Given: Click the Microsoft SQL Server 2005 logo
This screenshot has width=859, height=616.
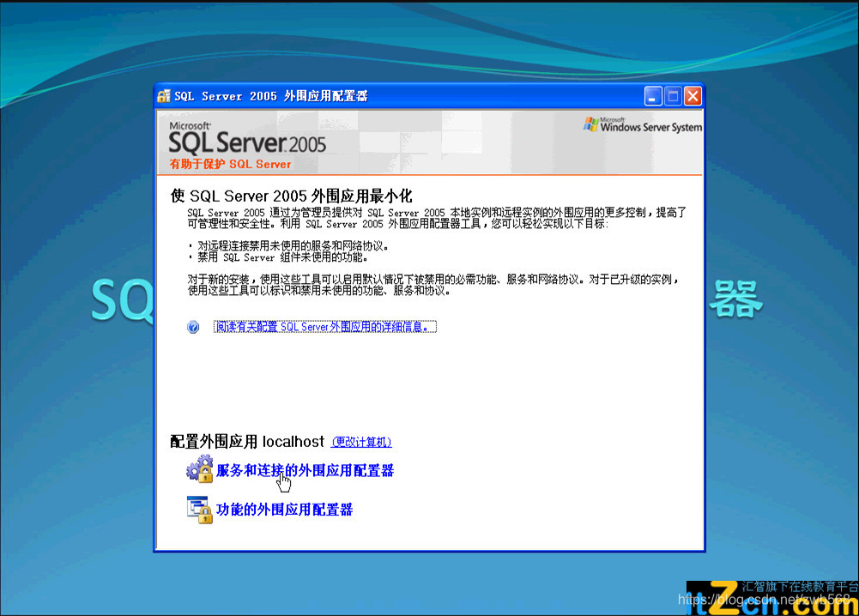Looking at the screenshot, I should click(247, 138).
